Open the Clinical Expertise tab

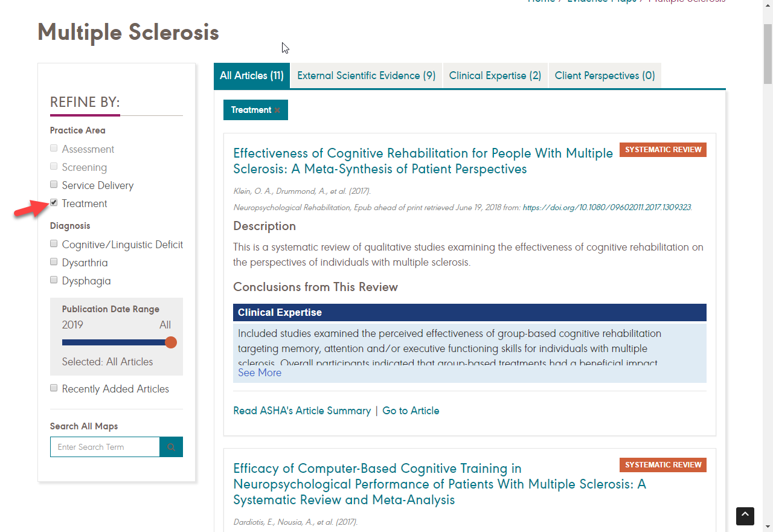point(495,75)
